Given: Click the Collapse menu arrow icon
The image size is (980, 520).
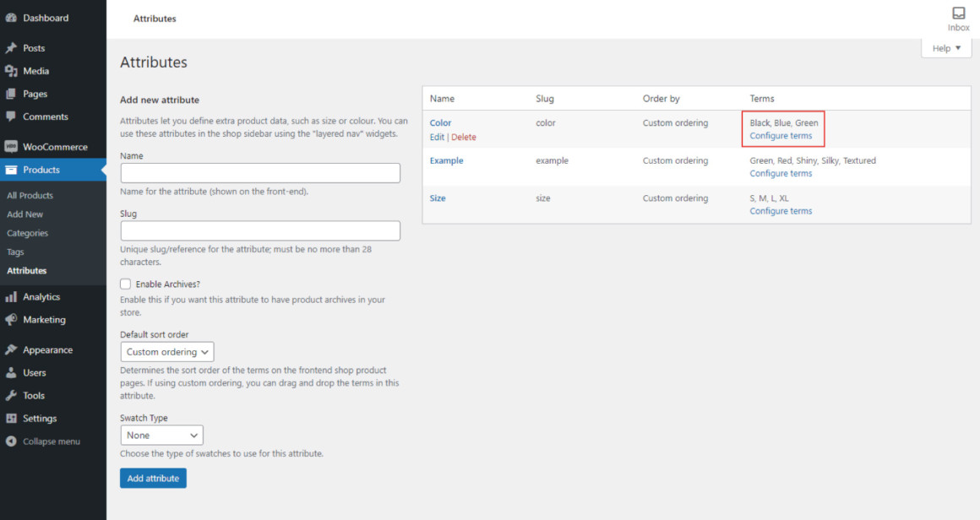Looking at the screenshot, I should coord(11,441).
